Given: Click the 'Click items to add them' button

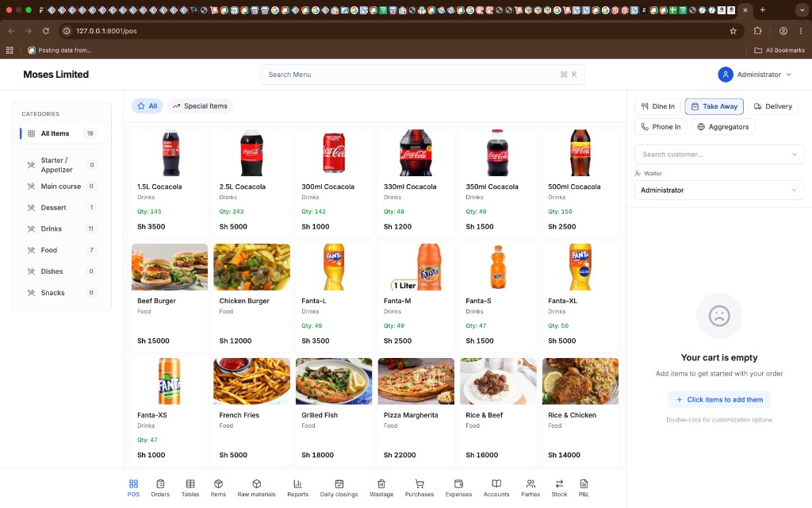Looking at the screenshot, I should (718, 400).
